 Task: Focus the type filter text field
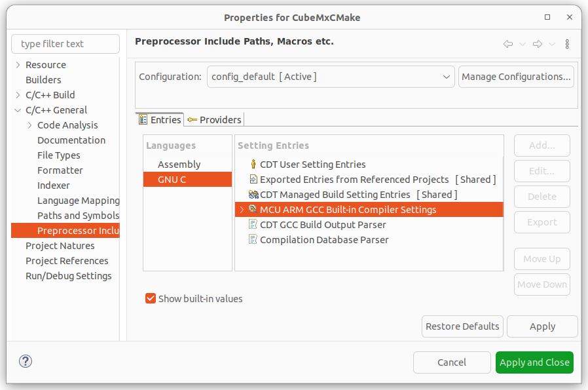click(x=65, y=44)
